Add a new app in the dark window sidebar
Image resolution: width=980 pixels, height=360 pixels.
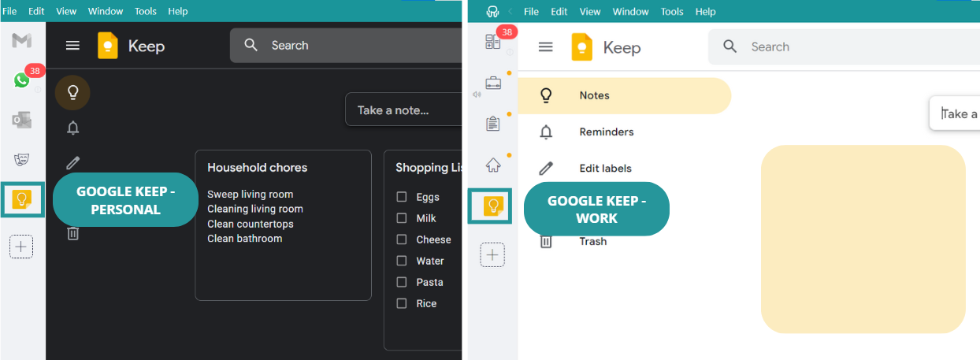(x=21, y=247)
